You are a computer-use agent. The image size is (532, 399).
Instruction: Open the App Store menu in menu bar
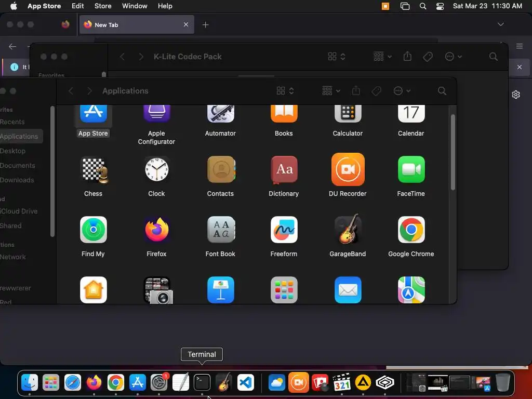coord(44,6)
